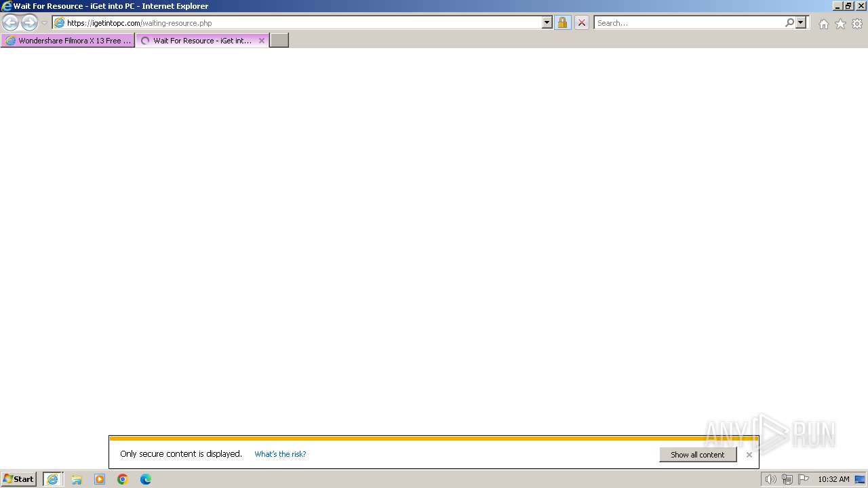Start a search with the magnifier icon
The height and width of the screenshot is (488, 868).
pos(789,22)
